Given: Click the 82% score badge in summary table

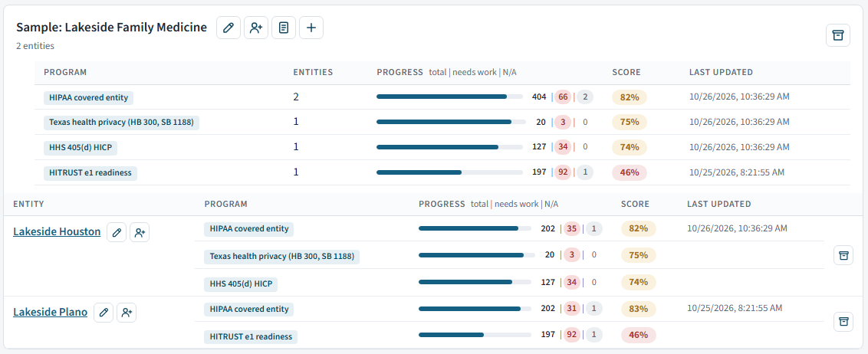Looking at the screenshot, I should [x=630, y=97].
